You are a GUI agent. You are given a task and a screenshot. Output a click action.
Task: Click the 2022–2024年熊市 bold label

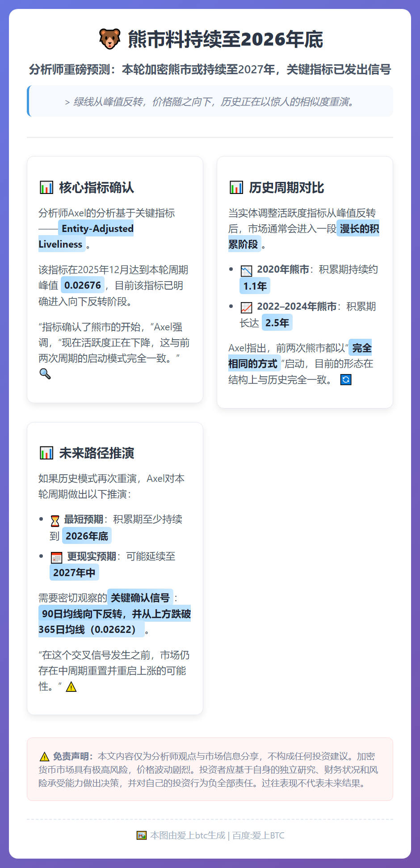pyautogui.click(x=297, y=306)
